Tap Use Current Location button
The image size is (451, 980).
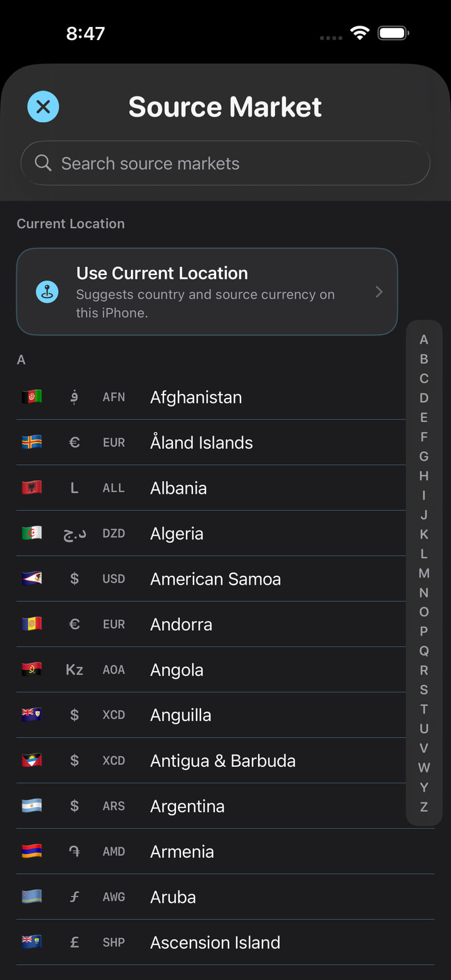tap(207, 292)
